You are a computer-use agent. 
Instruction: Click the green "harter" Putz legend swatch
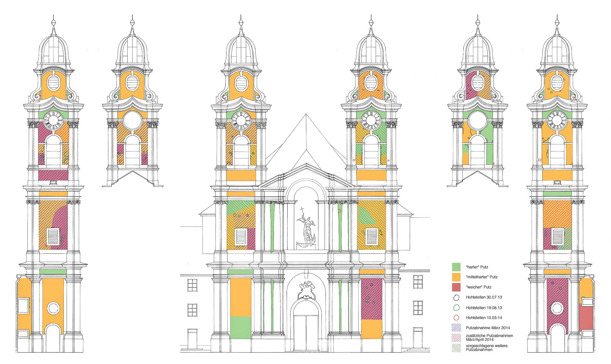[456, 267]
